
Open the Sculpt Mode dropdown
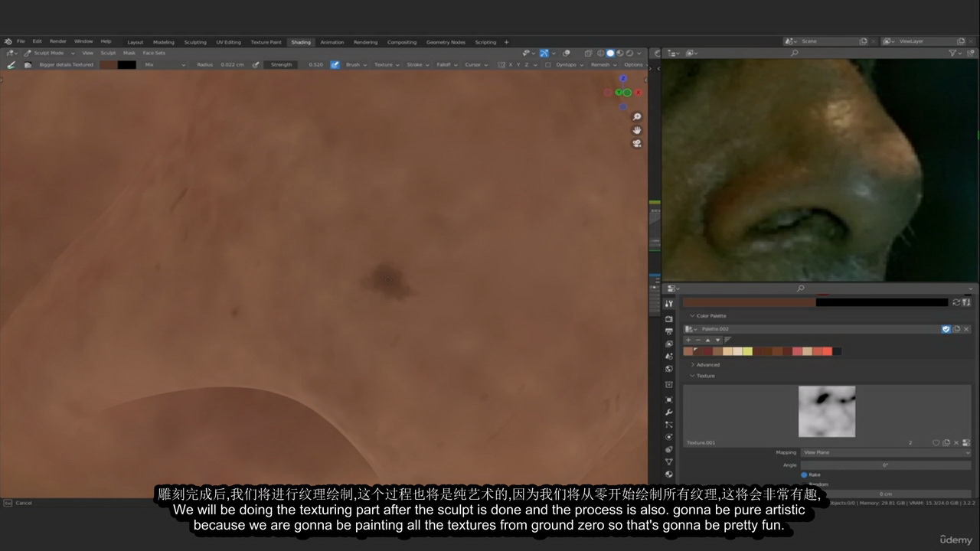49,53
